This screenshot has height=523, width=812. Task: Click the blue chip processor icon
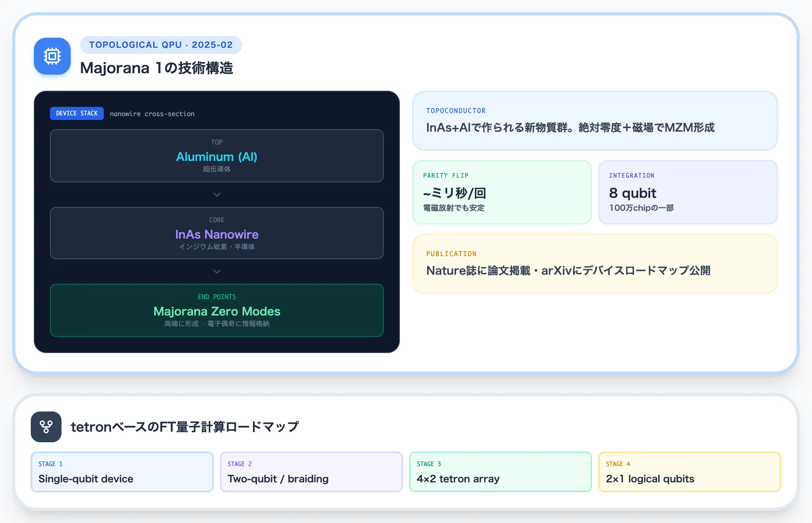(x=52, y=56)
